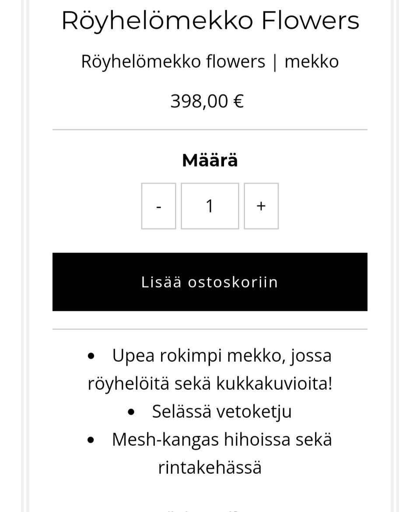The image size is (420, 512).
Task: Click the Upea rokimpi mekko description line
Action: [x=222, y=355]
